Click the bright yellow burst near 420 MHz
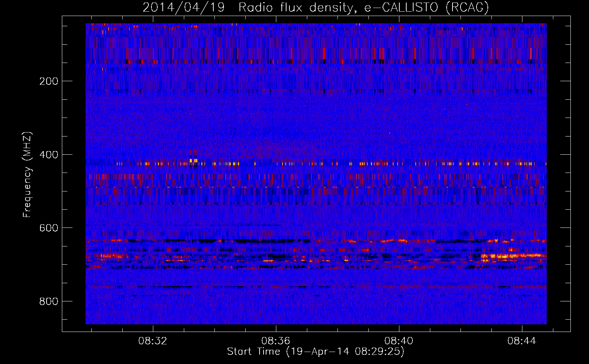 tap(193, 161)
